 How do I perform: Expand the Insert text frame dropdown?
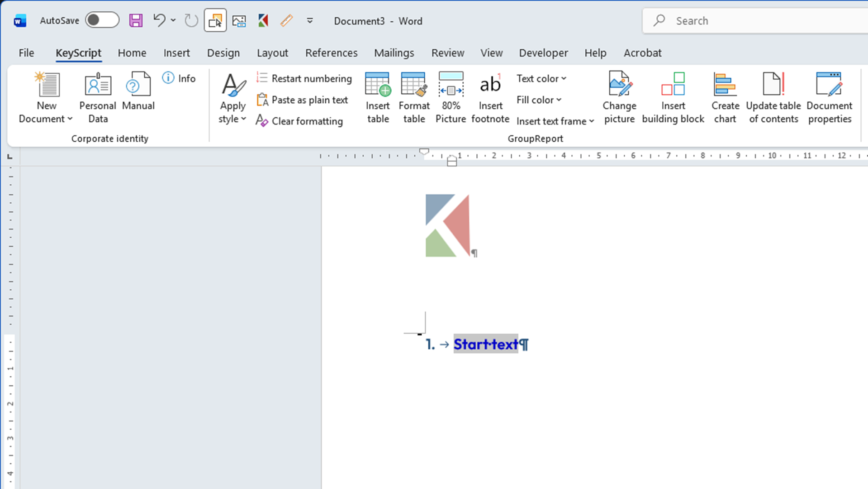tap(555, 121)
